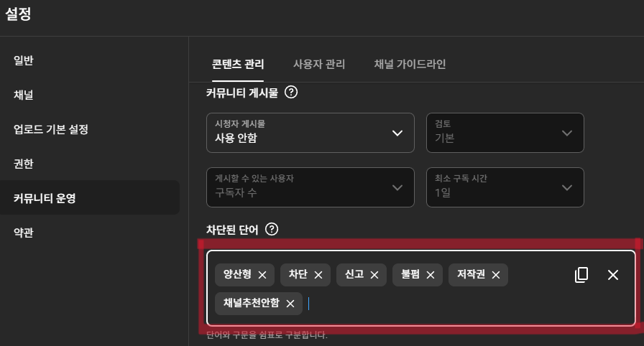The width and height of the screenshot is (644, 346).
Task: Remove the 불펌 chip
Action: (x=430, y=275)
